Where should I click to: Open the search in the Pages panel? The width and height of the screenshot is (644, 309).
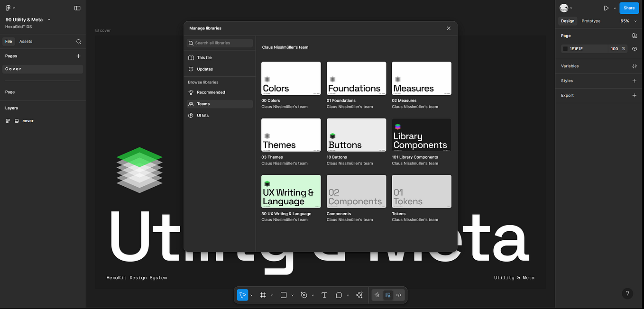click(x=78, y=41)
